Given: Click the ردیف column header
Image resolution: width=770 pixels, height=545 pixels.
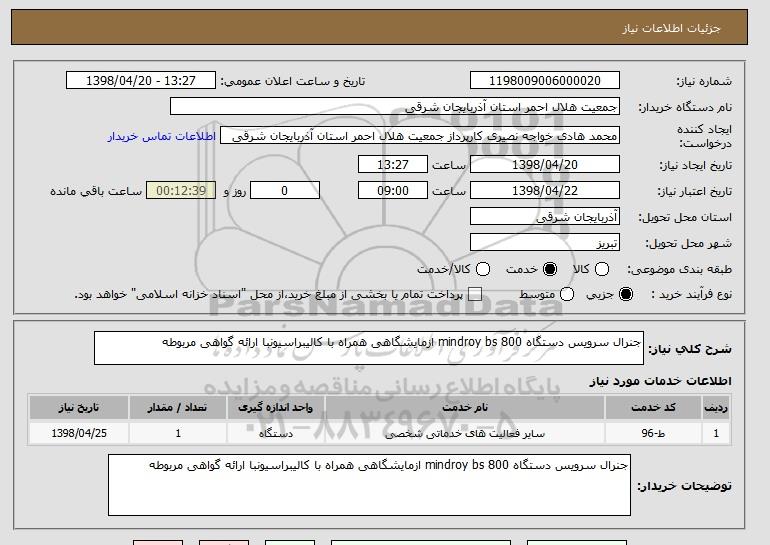Looking at the screenshot, I should click(716, 408).
